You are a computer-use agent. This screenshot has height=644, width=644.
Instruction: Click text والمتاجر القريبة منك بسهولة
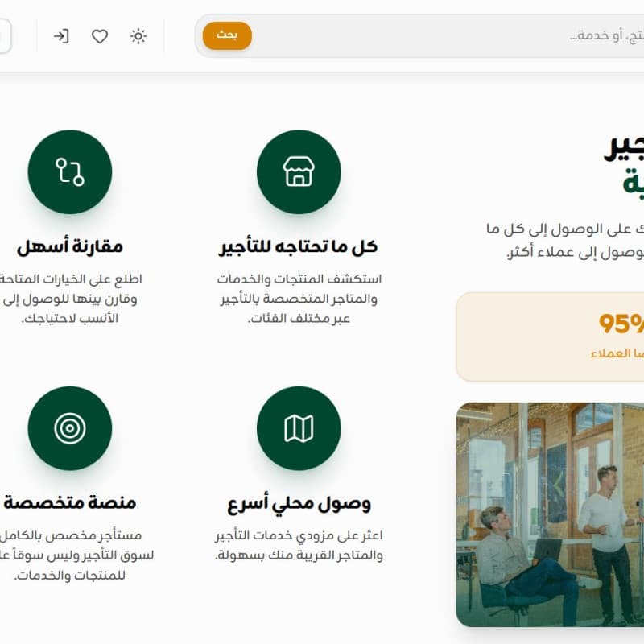(x=299, y=555)
